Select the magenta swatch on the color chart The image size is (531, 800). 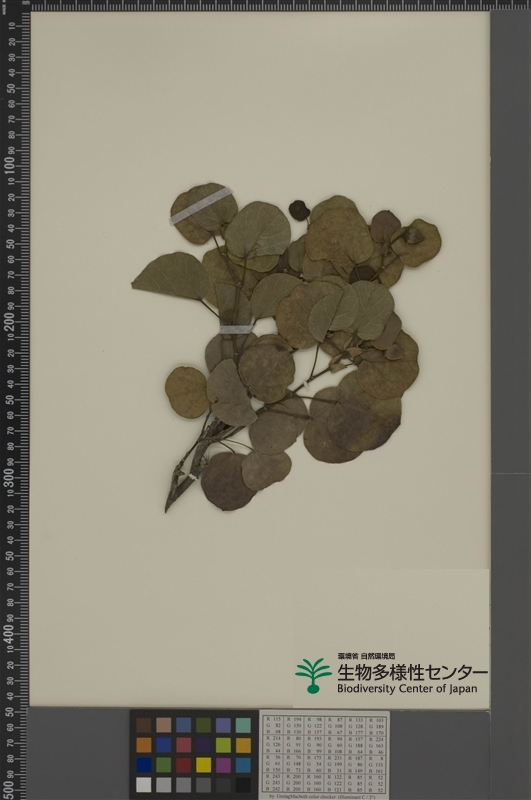tap(223, 765)
